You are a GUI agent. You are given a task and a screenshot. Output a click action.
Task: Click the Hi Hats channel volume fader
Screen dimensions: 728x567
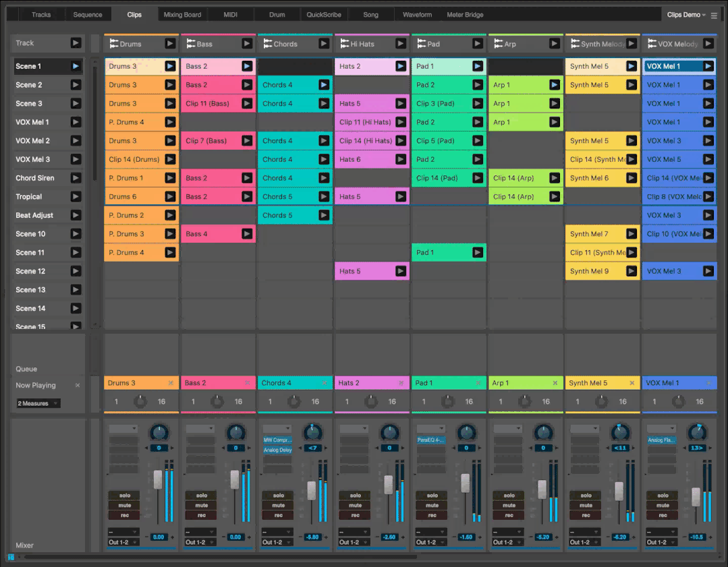coord(389,485)
